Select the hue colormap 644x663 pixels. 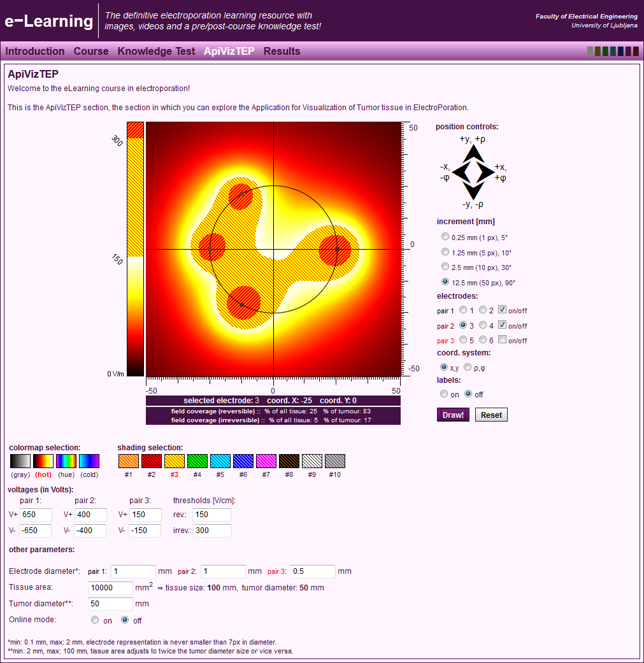(x=66, y=461)
